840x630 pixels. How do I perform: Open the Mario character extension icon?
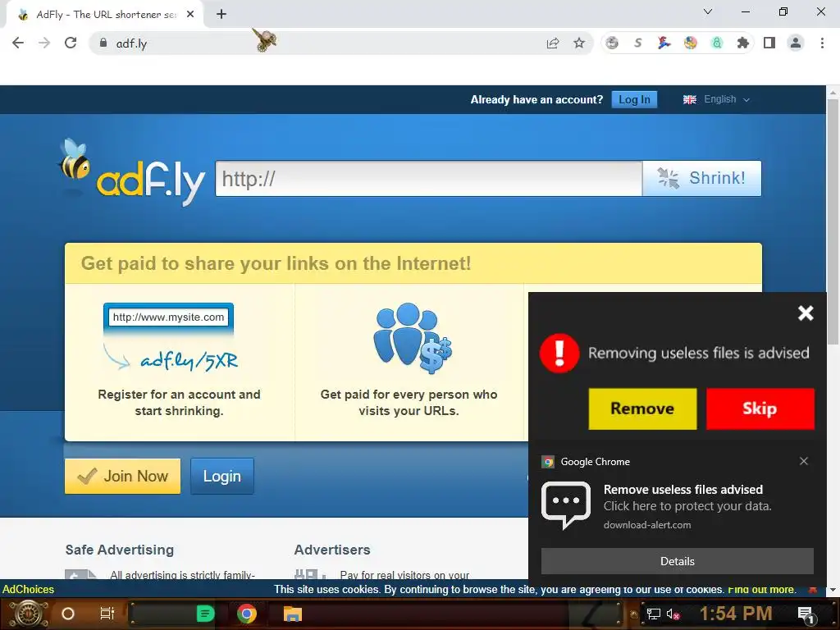click(x=664, y=43)
